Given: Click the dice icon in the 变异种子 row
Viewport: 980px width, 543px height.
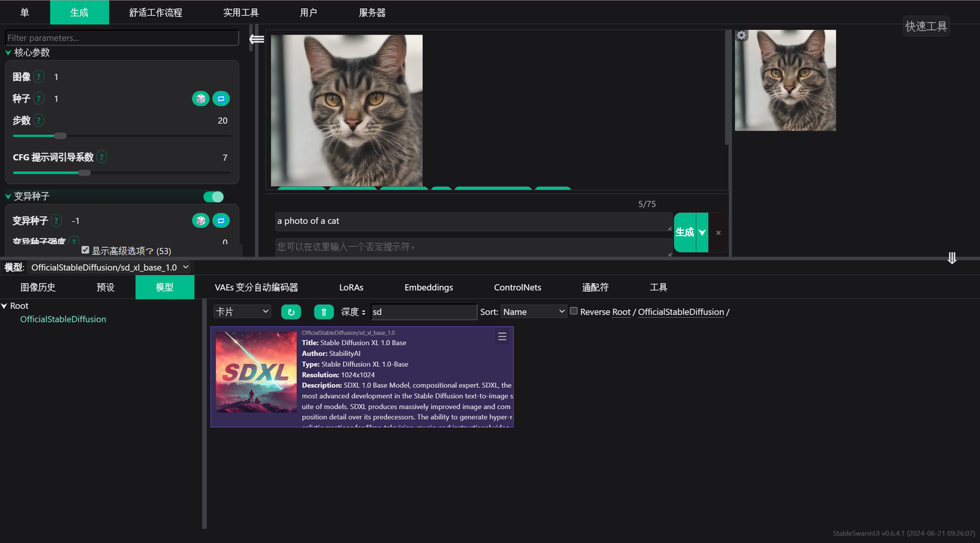Looking at the screenshot, I should tap(200, 220).
